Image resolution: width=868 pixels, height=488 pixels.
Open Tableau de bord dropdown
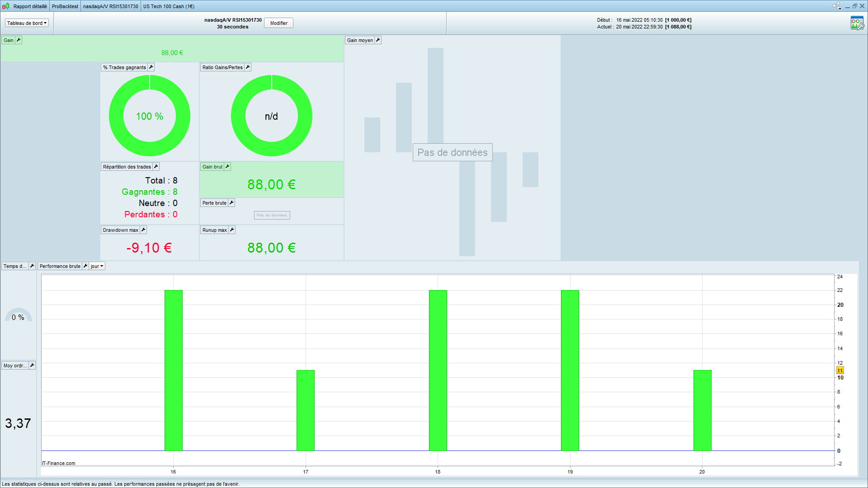(27, 23)
